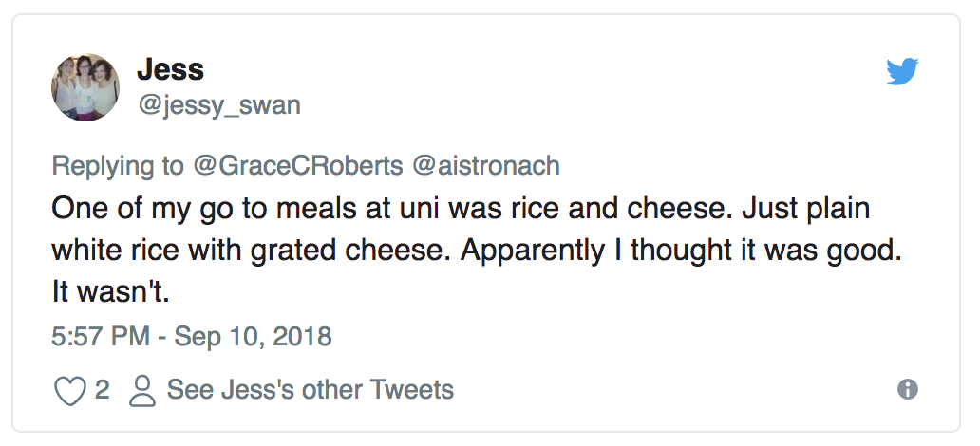The height and width of the screenshot is (446, 980).
Task: Like the tweet with the heart icon
Action: (x=69, y=391)
